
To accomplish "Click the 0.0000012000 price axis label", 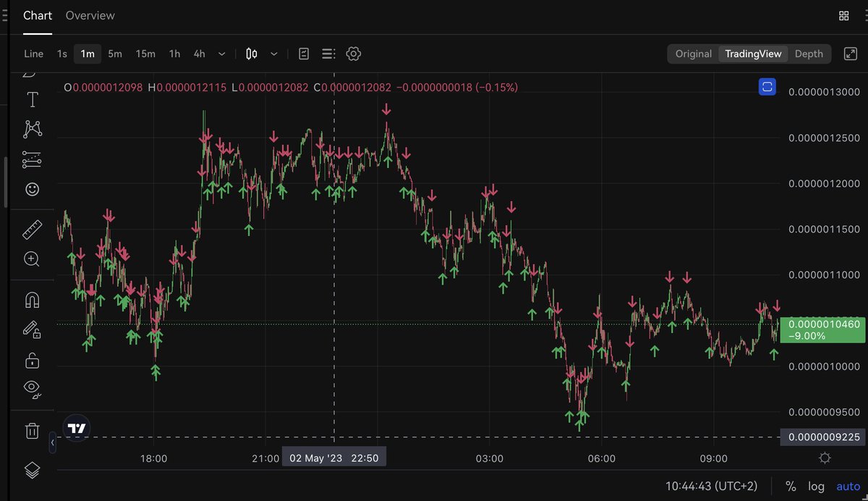I will click(x=824, y=184).
